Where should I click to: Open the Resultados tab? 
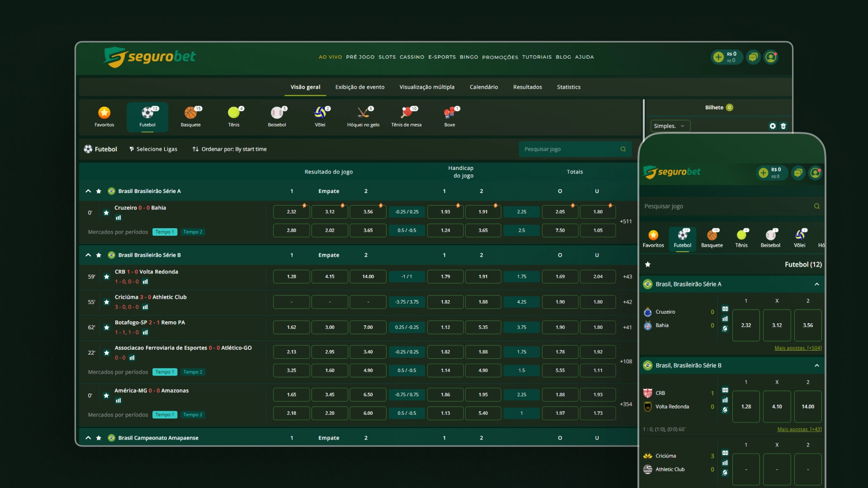point(527,87)
